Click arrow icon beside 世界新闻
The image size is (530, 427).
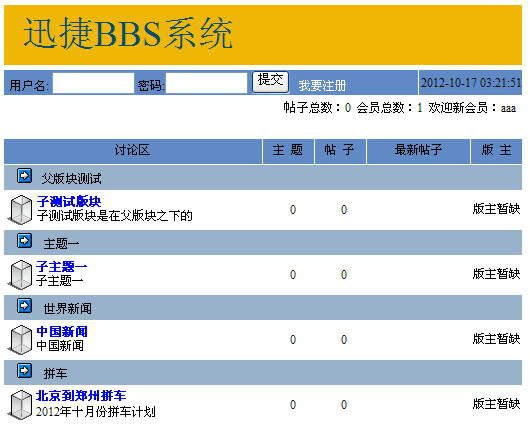point(25,306)
